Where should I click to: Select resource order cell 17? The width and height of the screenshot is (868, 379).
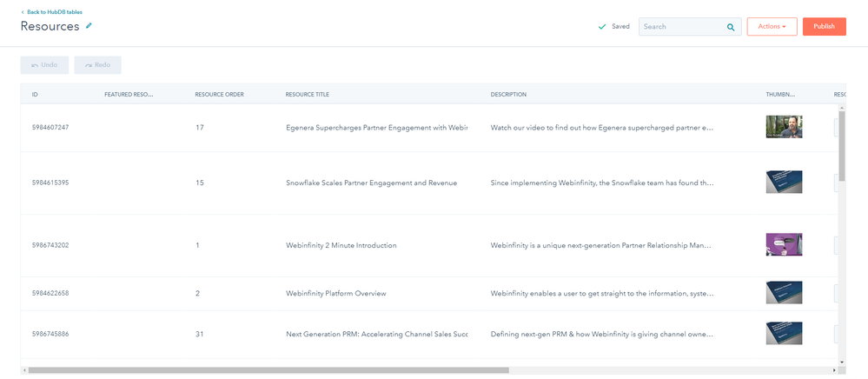point(200,127)
